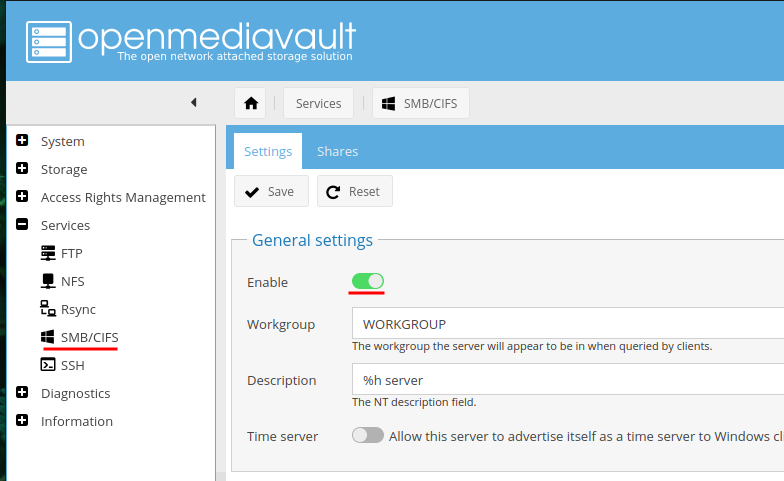Click the FTP service icon in tree
The width and height of the screenshot is (784, 481).
(x=48, y=254)
